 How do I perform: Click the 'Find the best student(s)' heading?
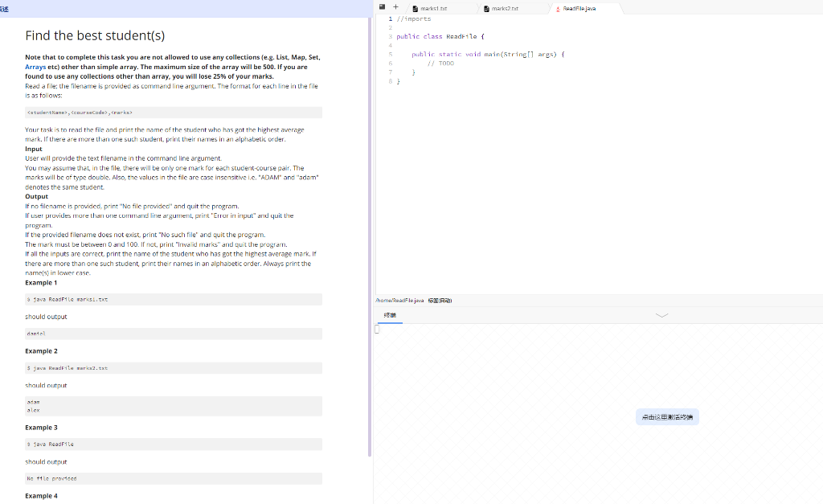click(x=95, y=35)
